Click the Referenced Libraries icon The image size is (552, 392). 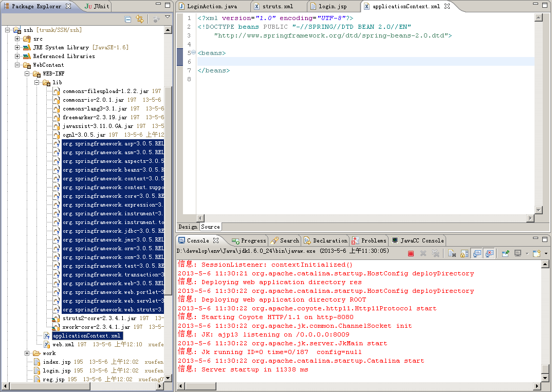tap(27, 57)
